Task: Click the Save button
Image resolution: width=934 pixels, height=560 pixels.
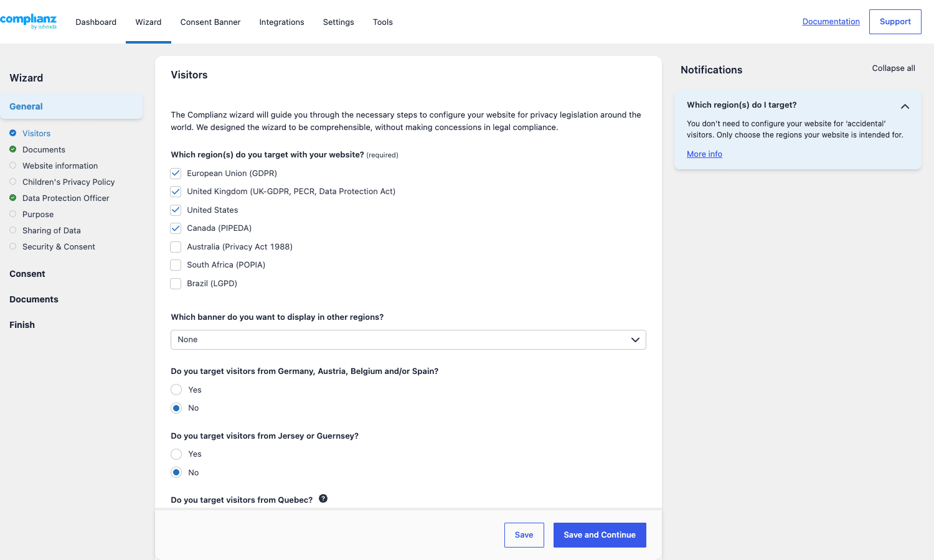Action: click(x=524, y=535)
